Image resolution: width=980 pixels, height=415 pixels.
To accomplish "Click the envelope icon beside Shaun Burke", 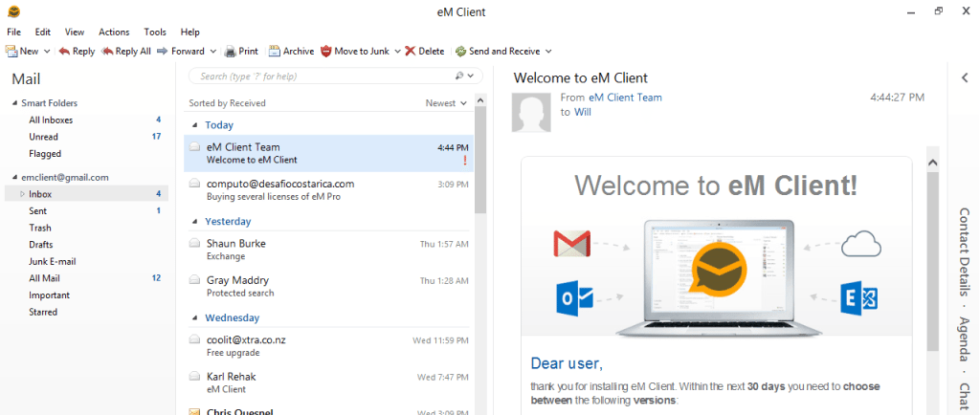I will pyautogui.click(x=194, y=243).
